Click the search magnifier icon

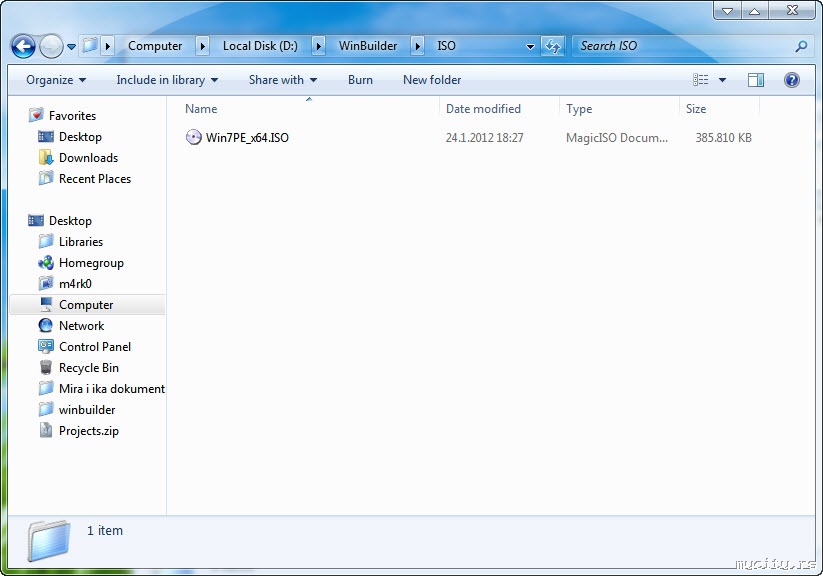(801, 46)
